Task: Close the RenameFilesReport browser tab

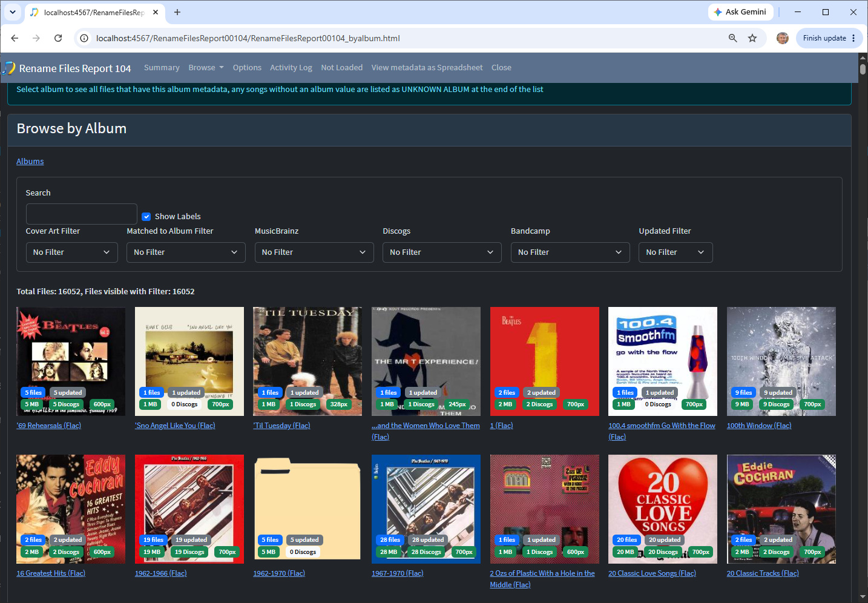Action: 156,12
